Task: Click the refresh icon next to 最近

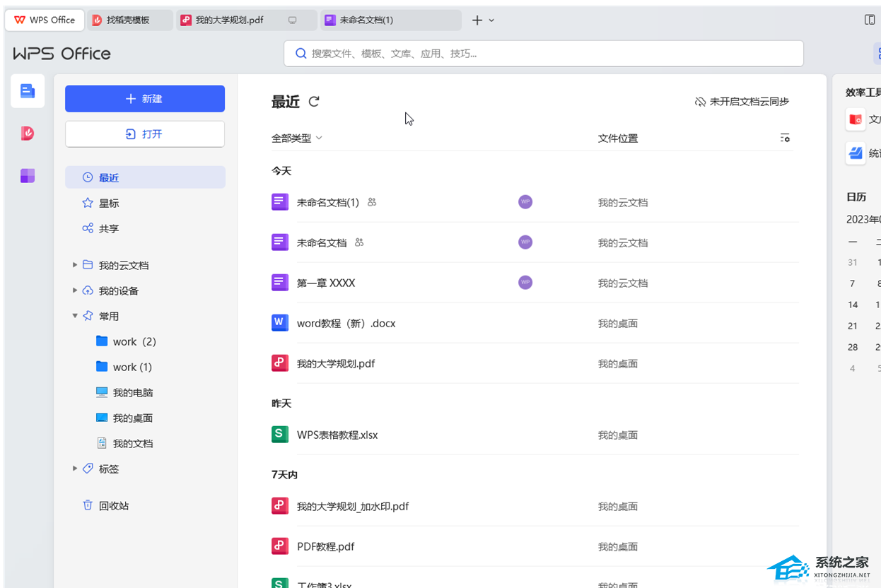Action: pyautogui.click(x=314, y=102)
